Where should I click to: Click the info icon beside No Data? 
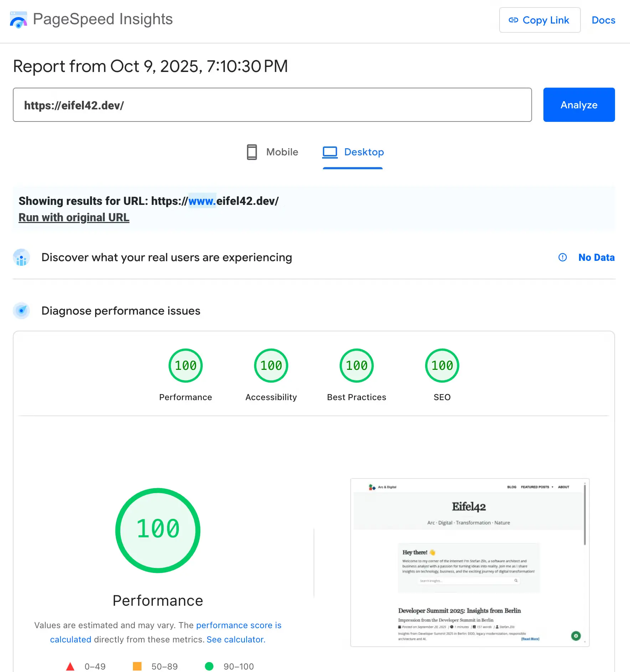pyautogui.click(x=562, y=257)
